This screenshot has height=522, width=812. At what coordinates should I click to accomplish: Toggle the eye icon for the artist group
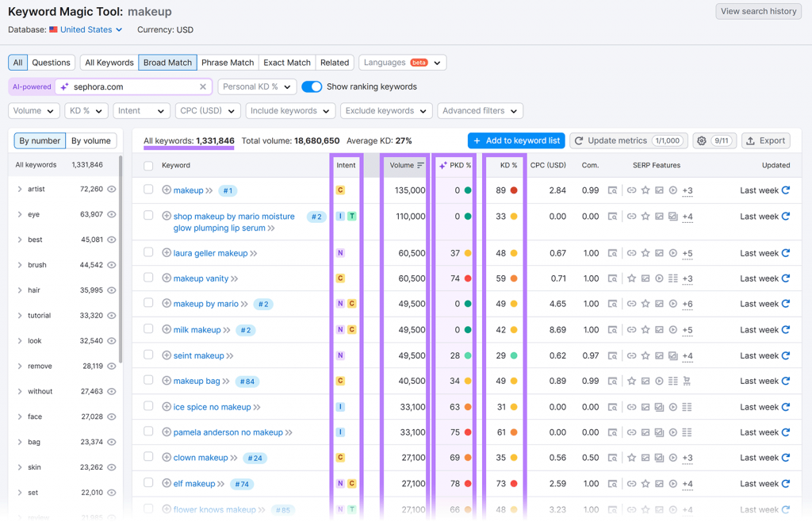click(x=112, y=190)
